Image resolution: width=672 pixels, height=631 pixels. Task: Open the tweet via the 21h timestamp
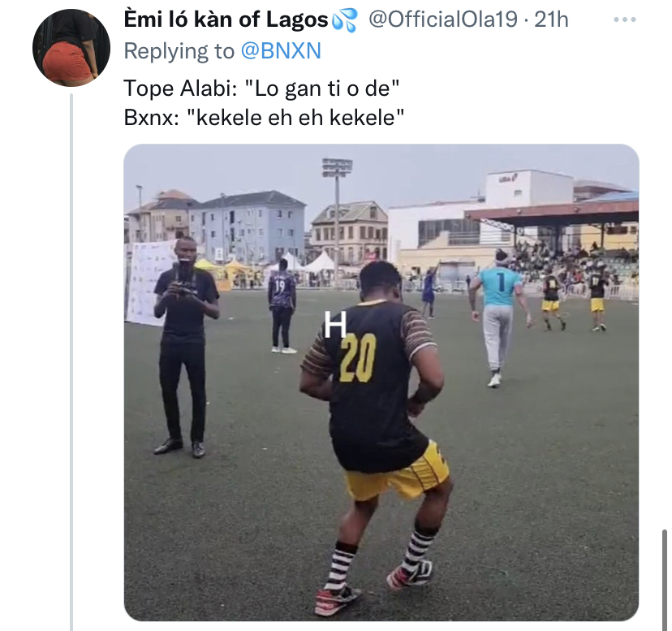coord(552,20)
